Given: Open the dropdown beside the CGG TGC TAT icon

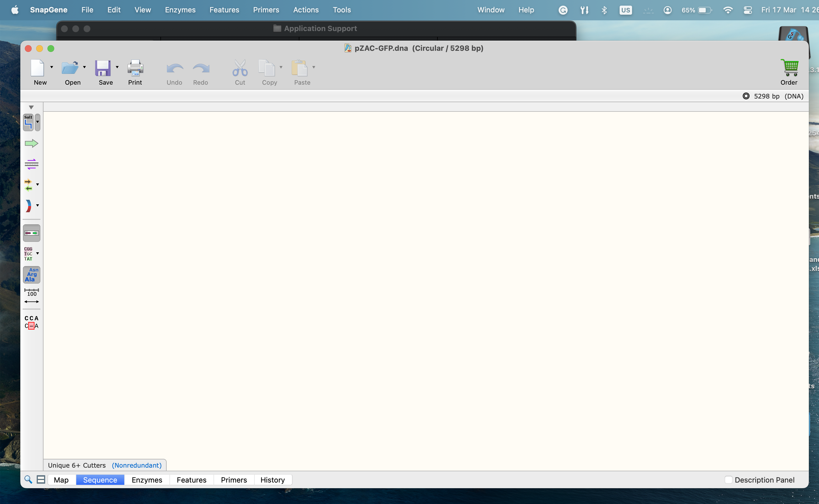Looking at the screenshot, I should coord(37,253).
